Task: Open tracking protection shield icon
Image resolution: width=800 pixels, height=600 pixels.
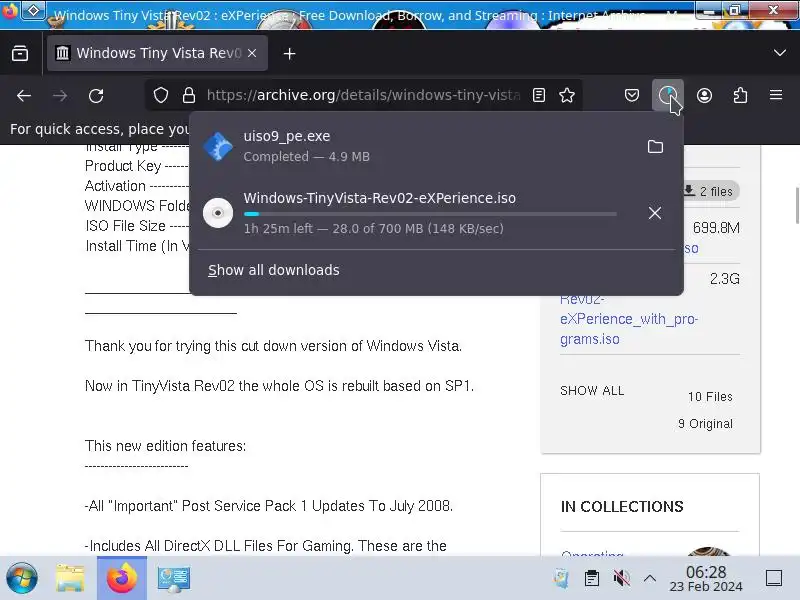Action: (161, 95)
